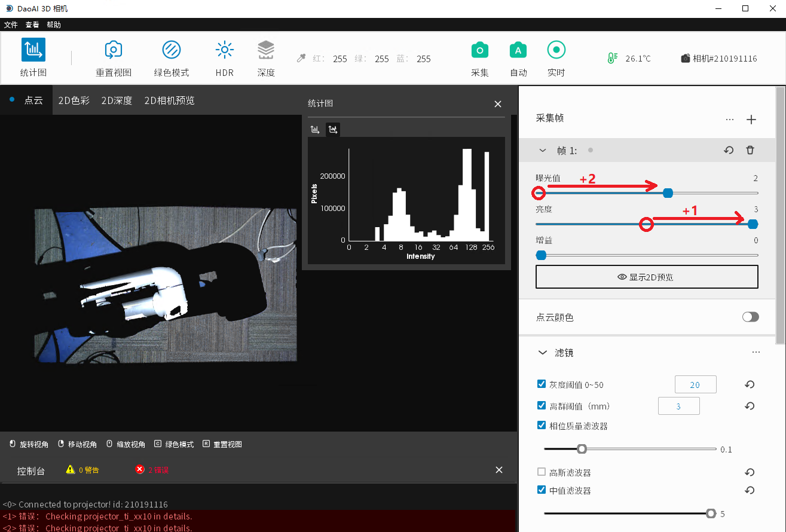Switch to the 2D深度 tab
Screen dimensions: 786x532
(x=117, y=100)
